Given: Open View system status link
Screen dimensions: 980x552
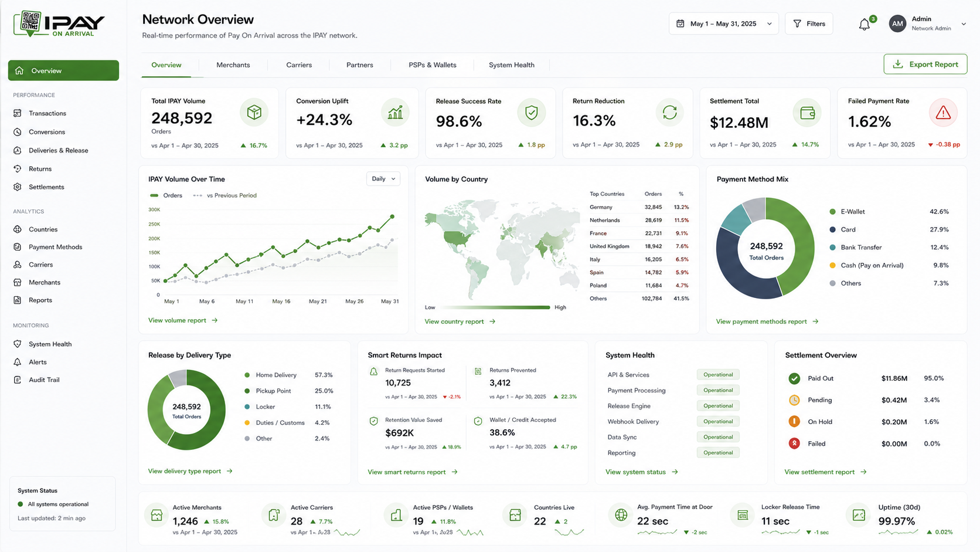Looking at the screenshot, I should click(x=642, y=472).
